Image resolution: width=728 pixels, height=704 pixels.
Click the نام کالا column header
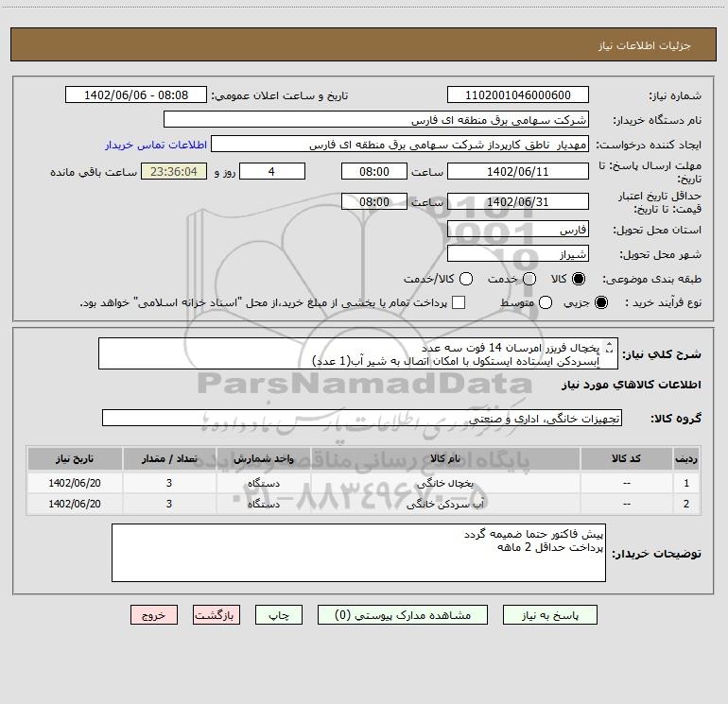pyautogui.click(x=445, y=458)
